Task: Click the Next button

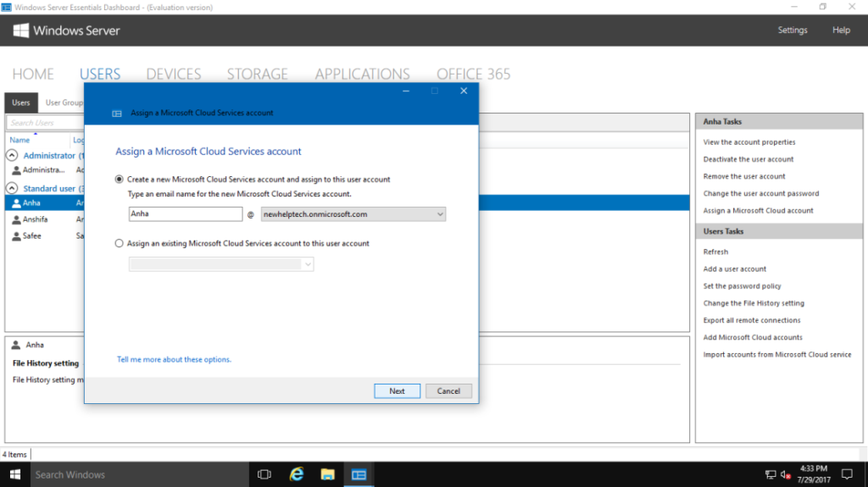Action: click(x=397, y=390)
